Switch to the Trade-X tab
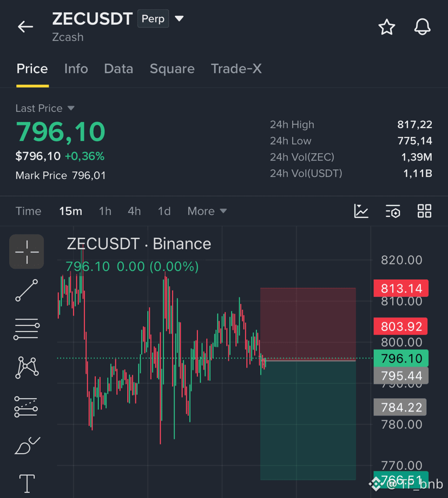The width and height of the screenshot is (448, 498). click(x=236, y=69)
